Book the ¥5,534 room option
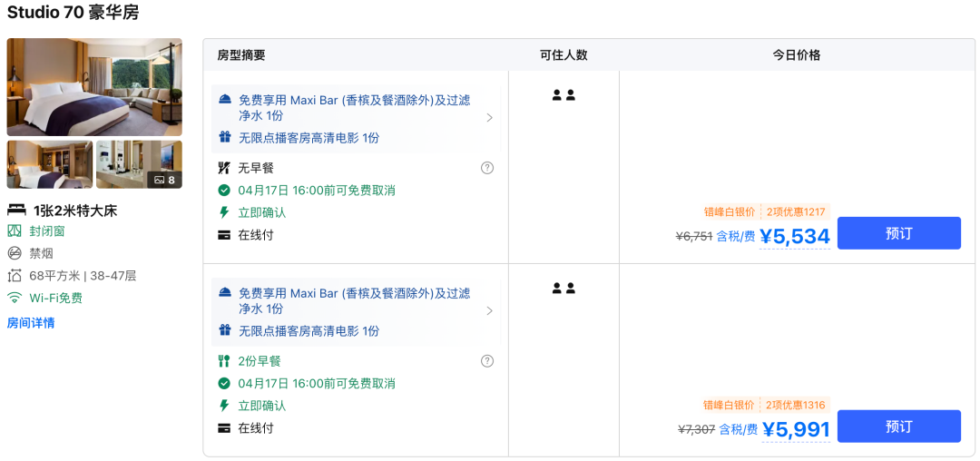Image resolution: width=980 pixels, height=461 pixels. pyautogui.click(x=898, y=233)
